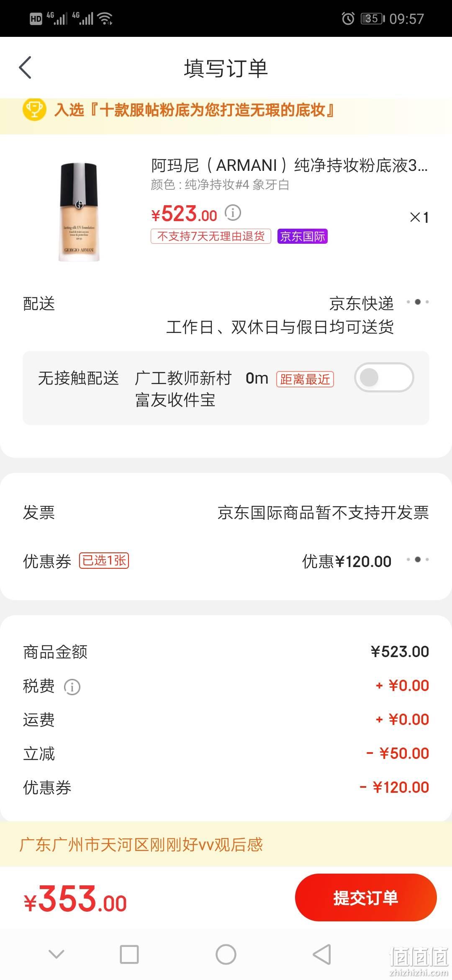Screen dimensions: 452x980
Task: Submit the order with 提交订单
Action: click(366, 897)
